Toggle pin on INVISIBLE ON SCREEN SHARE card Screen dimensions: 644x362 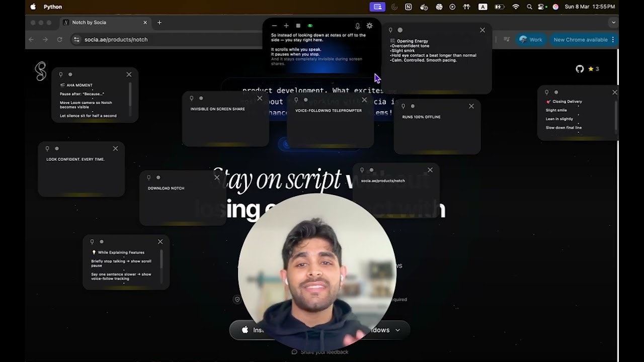191,98
